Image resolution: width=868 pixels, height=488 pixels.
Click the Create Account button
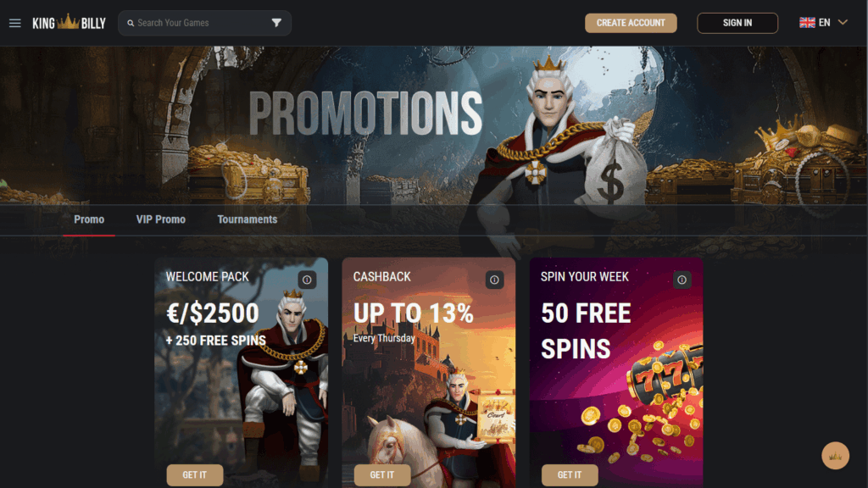pos(631,23)
